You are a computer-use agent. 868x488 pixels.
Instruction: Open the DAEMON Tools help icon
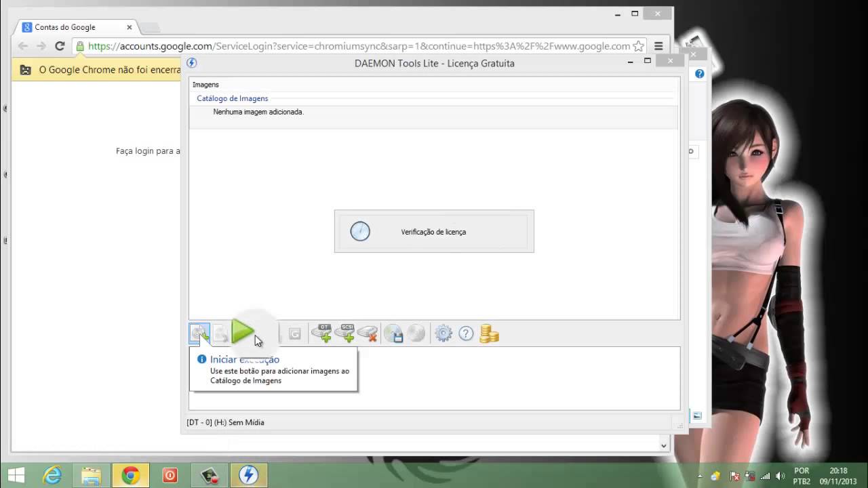click(466, 333)
